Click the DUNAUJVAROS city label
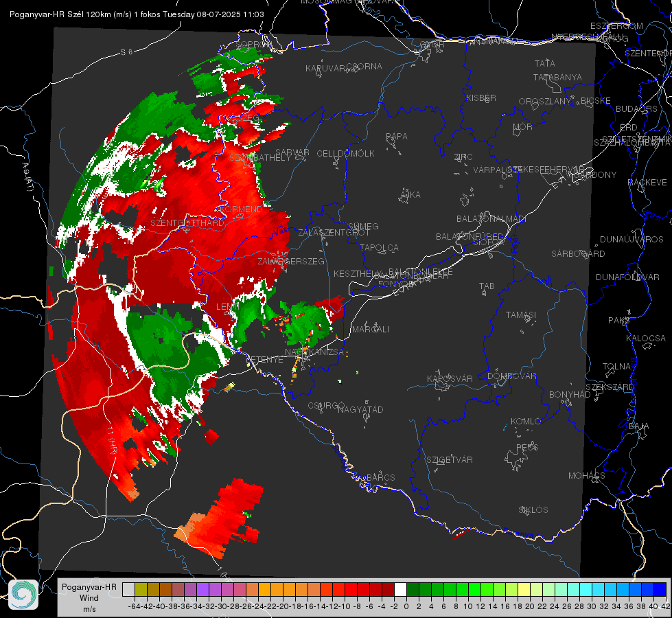The image size is (672, 618). [x=632, y=240]
